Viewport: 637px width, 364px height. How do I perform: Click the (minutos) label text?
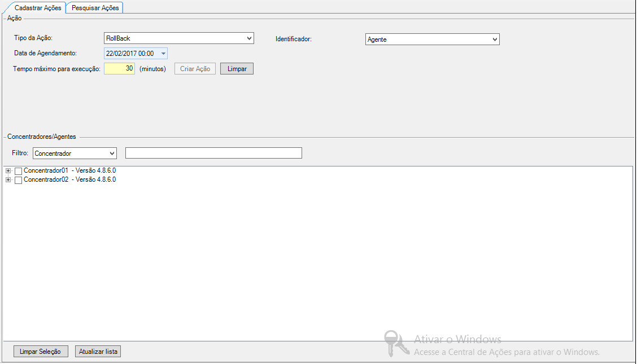(152, 69)
